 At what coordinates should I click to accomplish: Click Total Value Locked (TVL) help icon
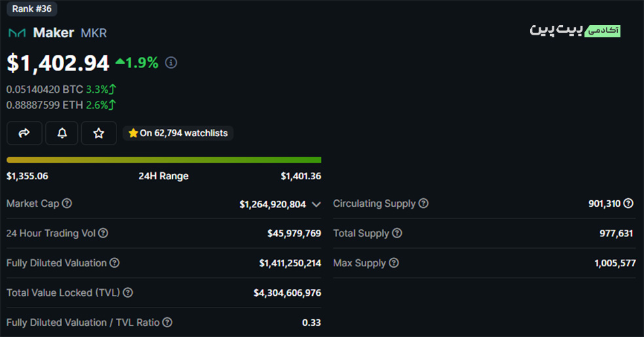point(128,293)
